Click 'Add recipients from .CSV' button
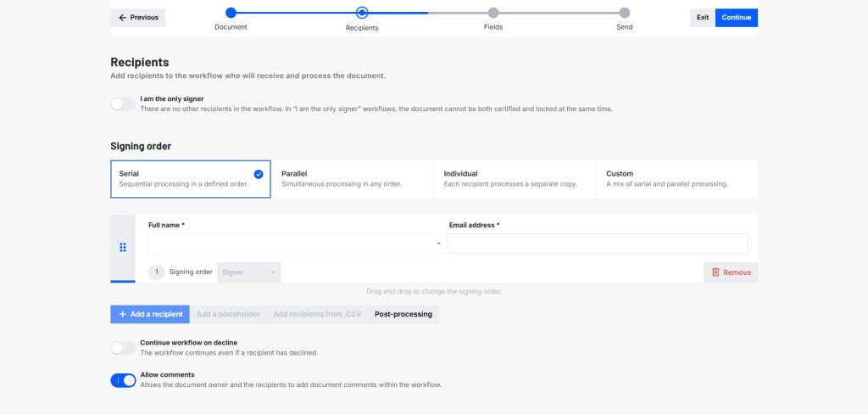The image size is (868, 415). click(317, 314)
